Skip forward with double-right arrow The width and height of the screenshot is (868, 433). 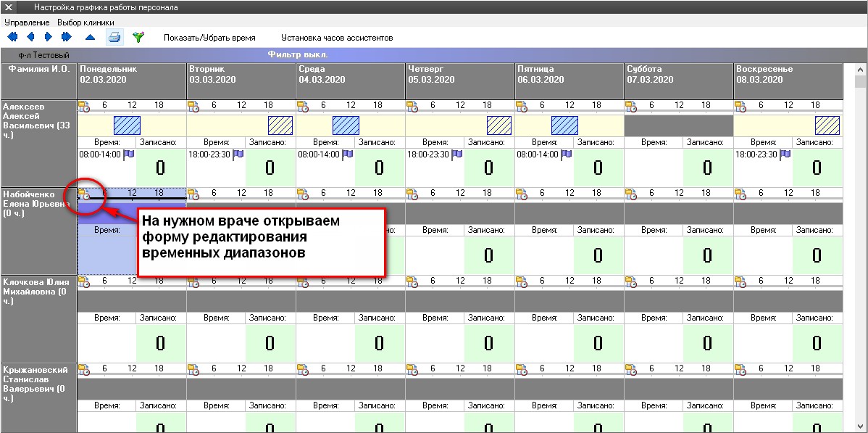[67, 37]
